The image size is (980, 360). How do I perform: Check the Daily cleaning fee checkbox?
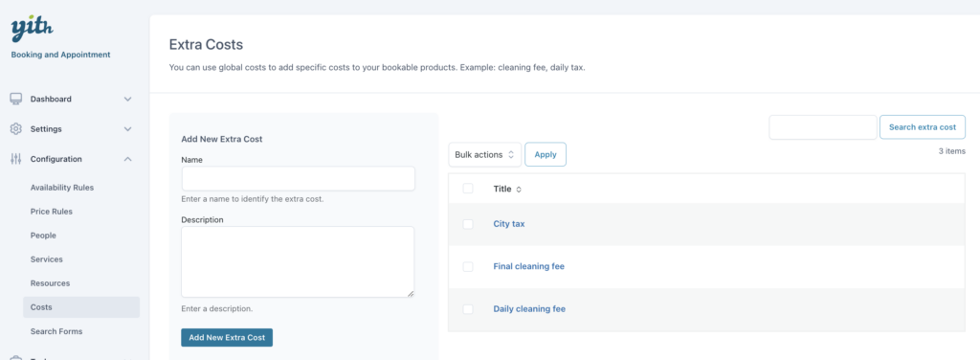coord(468,308)
